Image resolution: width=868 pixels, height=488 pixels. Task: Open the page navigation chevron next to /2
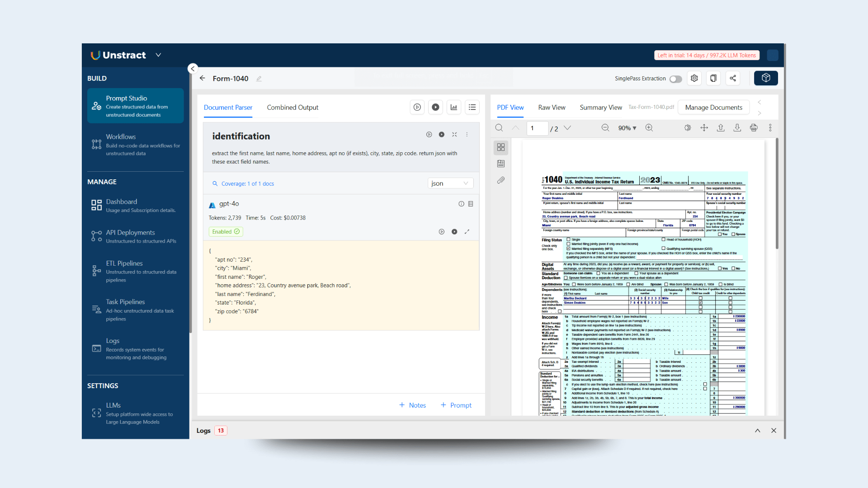coord(568,128)
